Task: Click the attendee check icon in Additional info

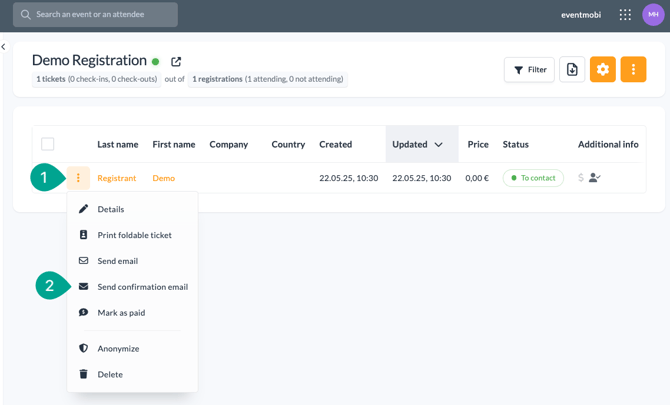Action: (x=594, y=177)
